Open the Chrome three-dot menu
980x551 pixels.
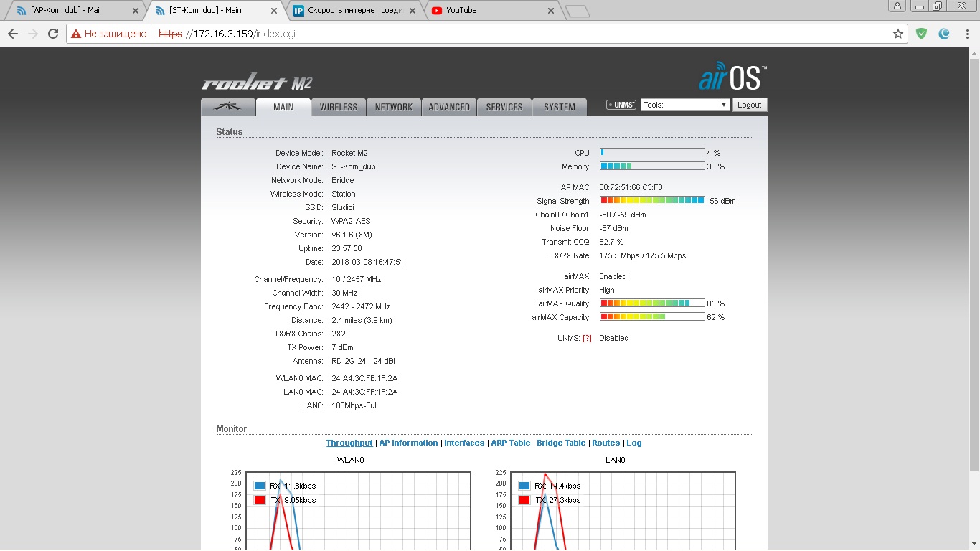[966, 34]
